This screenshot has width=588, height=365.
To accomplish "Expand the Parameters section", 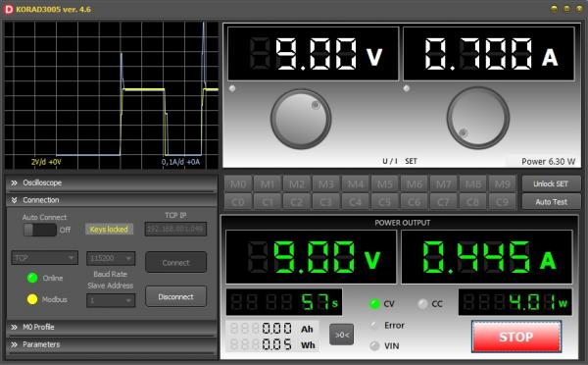I will coord(112,344).
